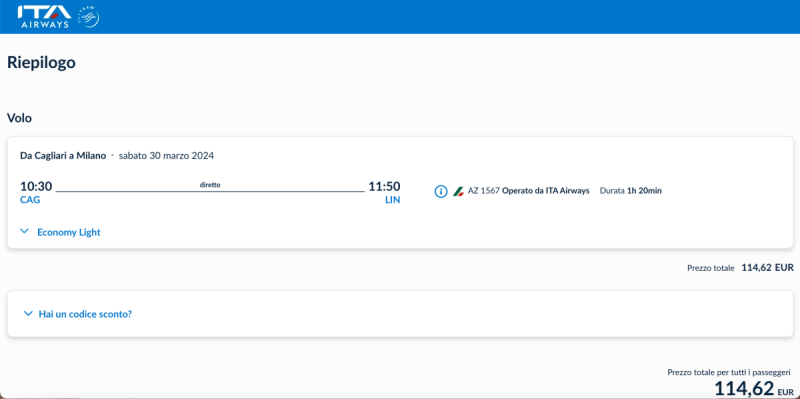This screenshot has width=800, height=399.
Task: Click the large 114,62 total for passengers
Action: pos(754,389)
